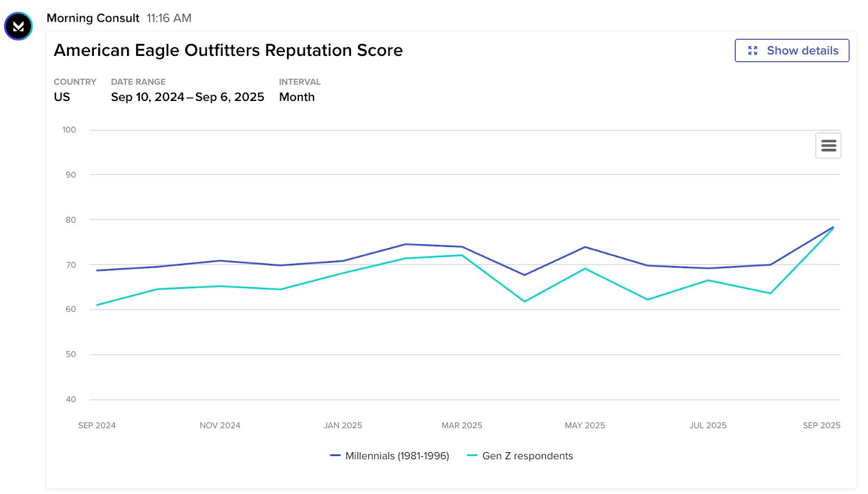Viewport: 868px width, 494px height.
Task: Click the SEP 2024 x-axis label
Action: point(97,426)
